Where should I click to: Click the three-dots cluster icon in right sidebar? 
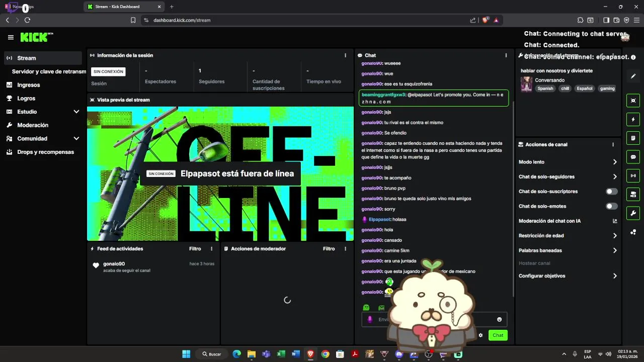633,232
